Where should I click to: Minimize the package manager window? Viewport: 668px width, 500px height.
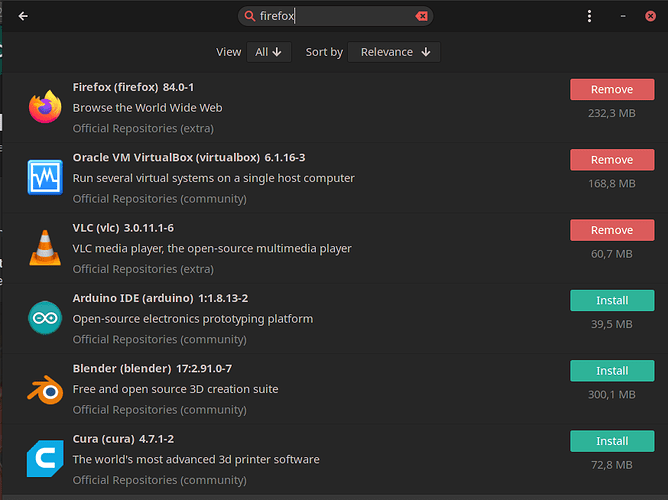point(623,16)
